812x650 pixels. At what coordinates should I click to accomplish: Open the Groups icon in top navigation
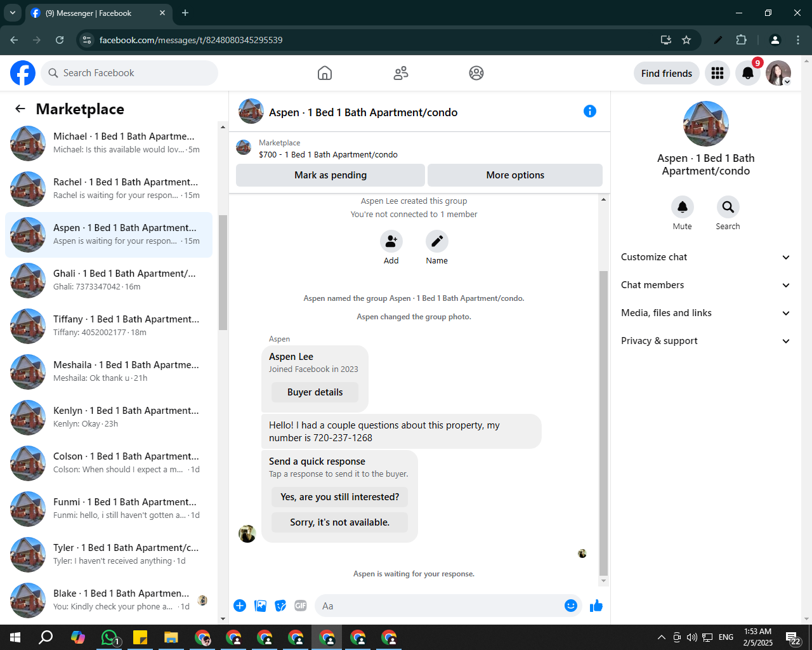(476, 73)
